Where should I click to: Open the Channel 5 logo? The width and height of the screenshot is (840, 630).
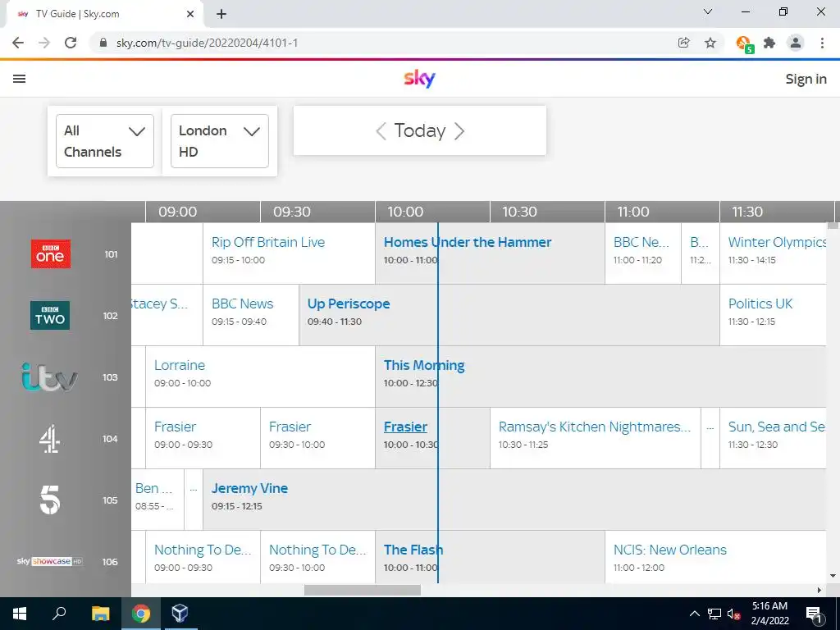[50, 500]
